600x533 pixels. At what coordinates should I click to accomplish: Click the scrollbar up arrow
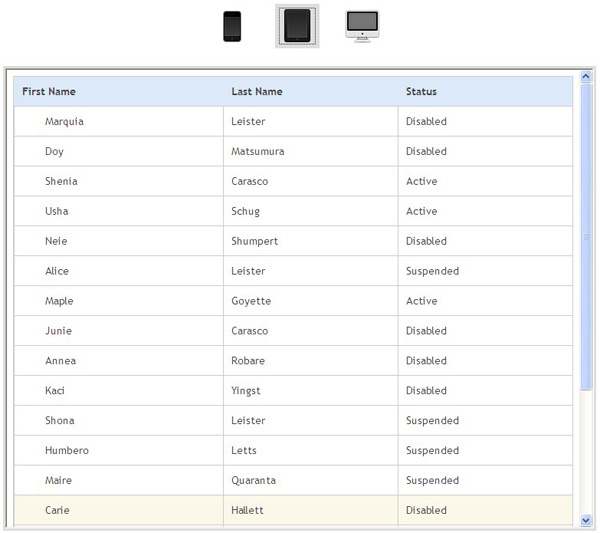[586, 78]
